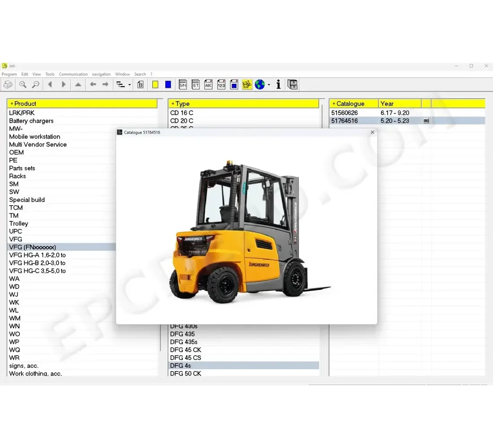Viewport: 493px width, 448px height.
Task: Select Mobile workstation product
Action: click(x=35, y=137)
